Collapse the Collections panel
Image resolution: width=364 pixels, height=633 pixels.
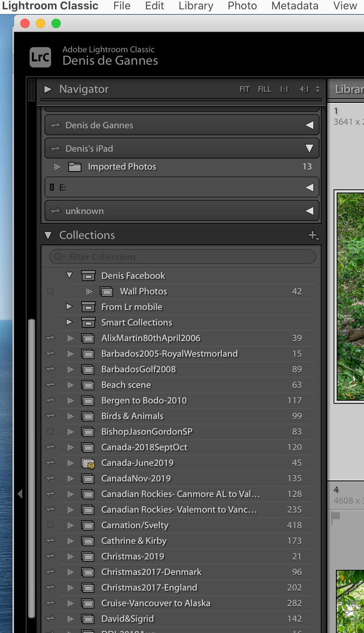(48, 235)
